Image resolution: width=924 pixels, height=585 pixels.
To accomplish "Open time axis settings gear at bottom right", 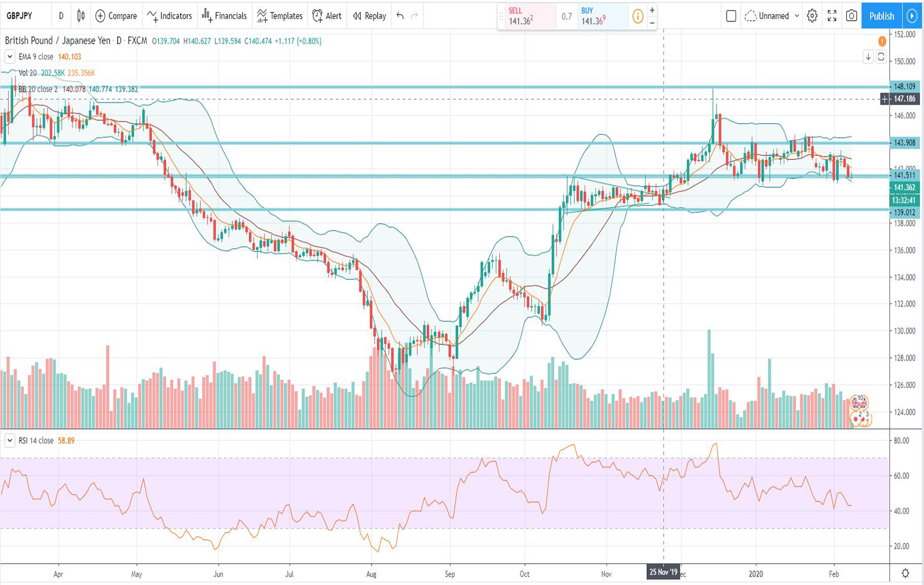I will pos(905,573).
